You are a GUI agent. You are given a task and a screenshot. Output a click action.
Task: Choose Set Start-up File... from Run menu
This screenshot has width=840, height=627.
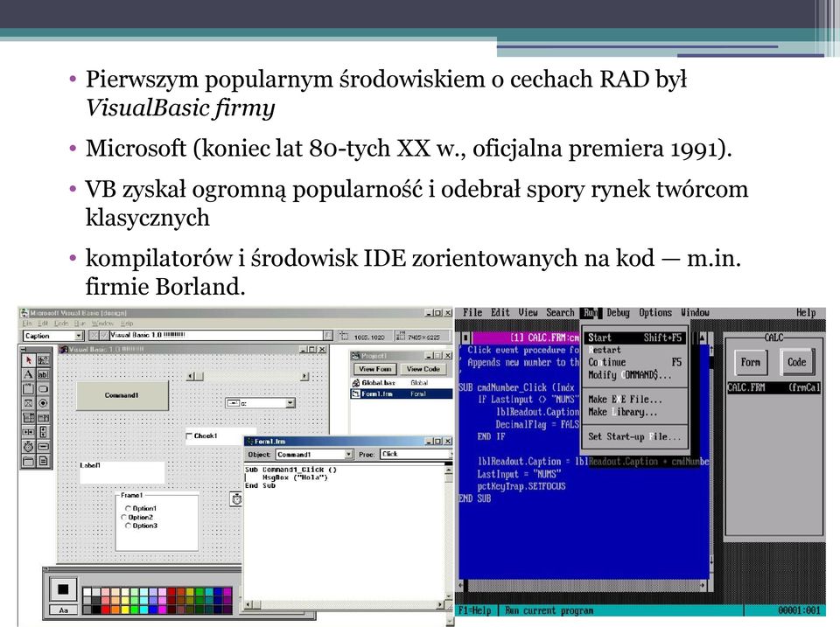tap(634, 436)
